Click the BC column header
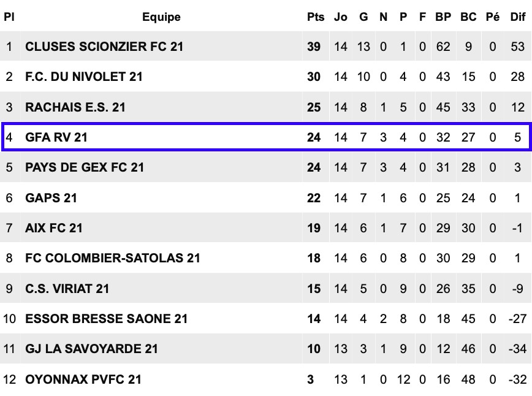This screenshot has width=532, height=396. 468,17
